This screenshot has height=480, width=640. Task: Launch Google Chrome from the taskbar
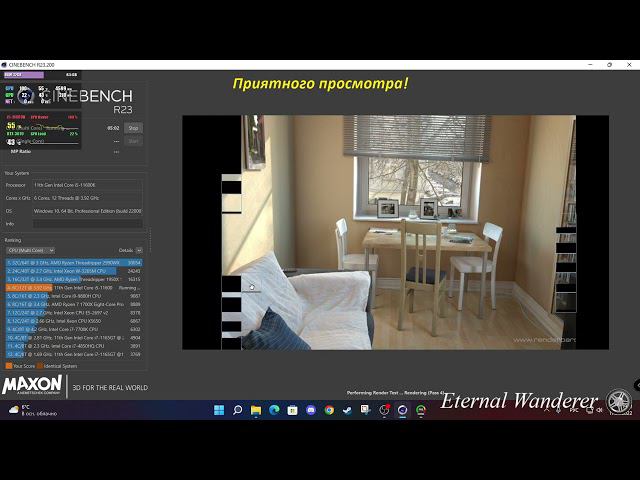329,410
